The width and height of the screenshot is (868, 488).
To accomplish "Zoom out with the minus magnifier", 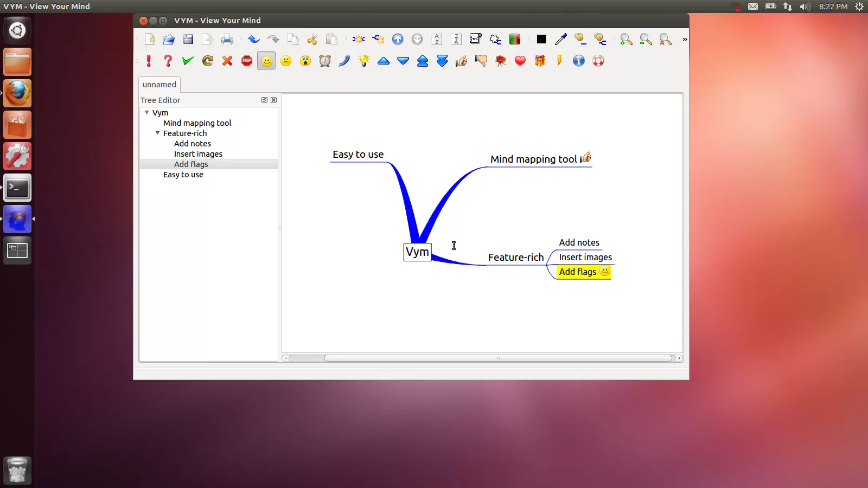I will point(646,39).
